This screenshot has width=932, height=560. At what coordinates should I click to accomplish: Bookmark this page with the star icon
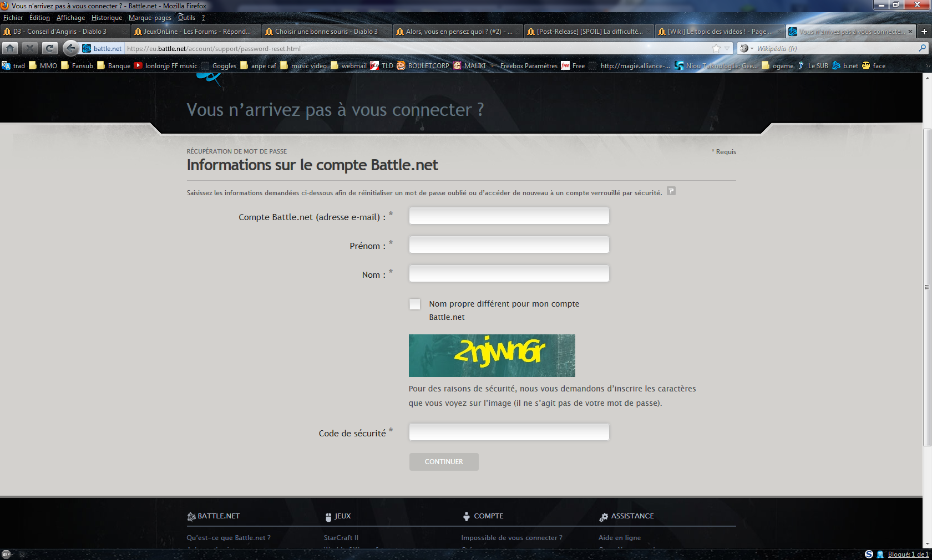(x=716, y=49)
